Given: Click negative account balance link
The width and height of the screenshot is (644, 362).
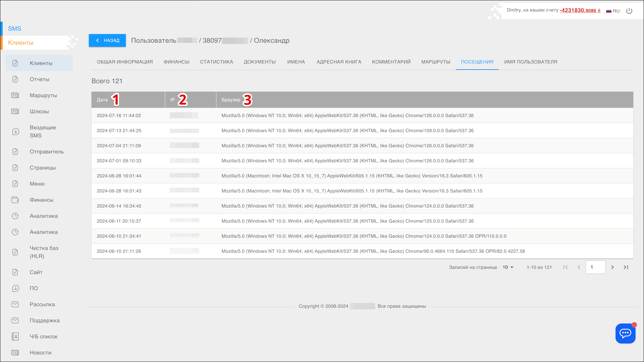Looking at the screenshot, I should tap(580, 10).
